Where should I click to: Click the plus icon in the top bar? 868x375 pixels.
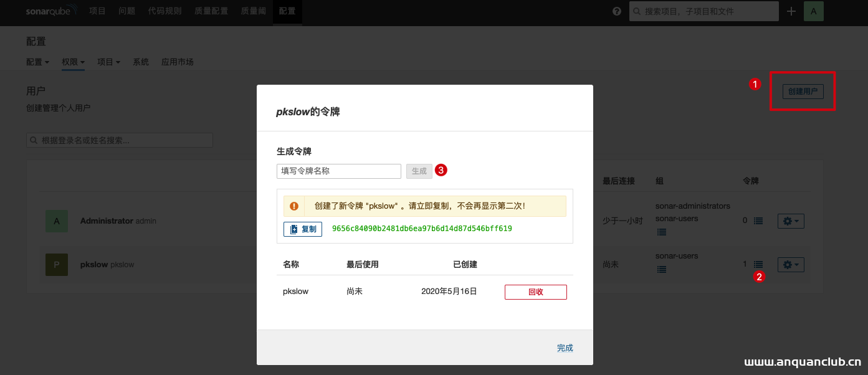tap(791, 11)
